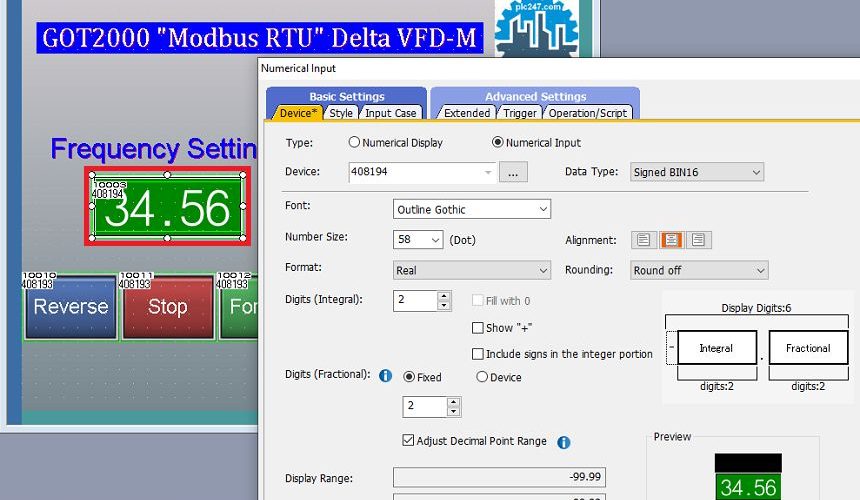
Task: Select Numerical Display radio button
Action: (354, 143)
